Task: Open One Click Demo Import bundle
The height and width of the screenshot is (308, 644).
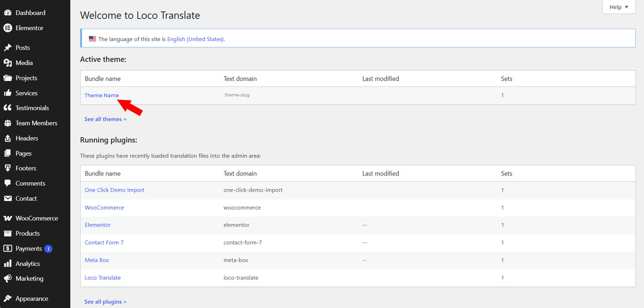Action: click(115, 190)
